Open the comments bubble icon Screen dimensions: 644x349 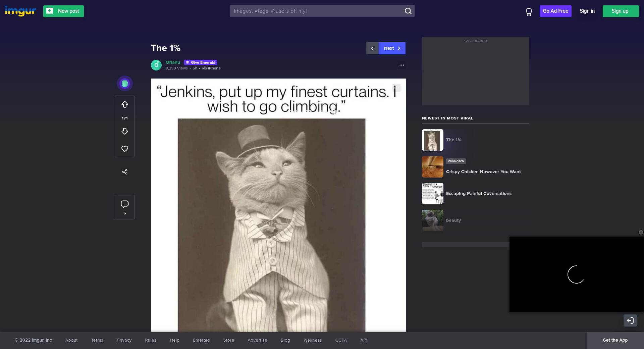pos(125,204)
